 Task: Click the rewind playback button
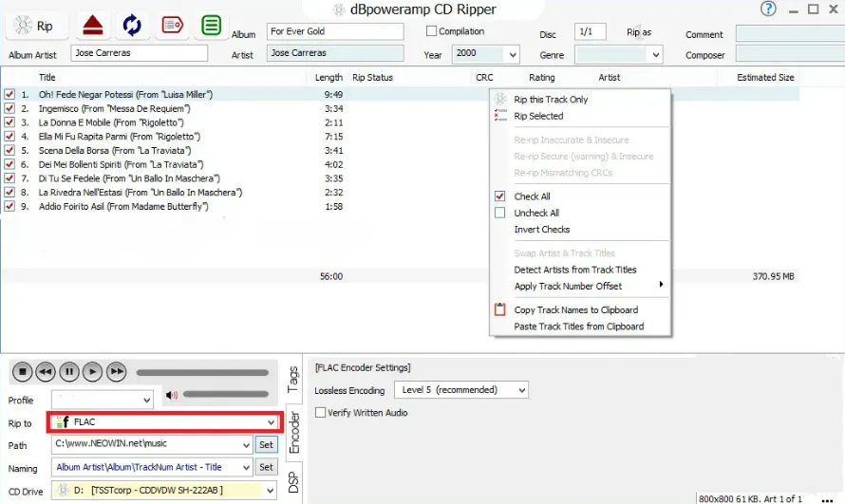[46, 371]
